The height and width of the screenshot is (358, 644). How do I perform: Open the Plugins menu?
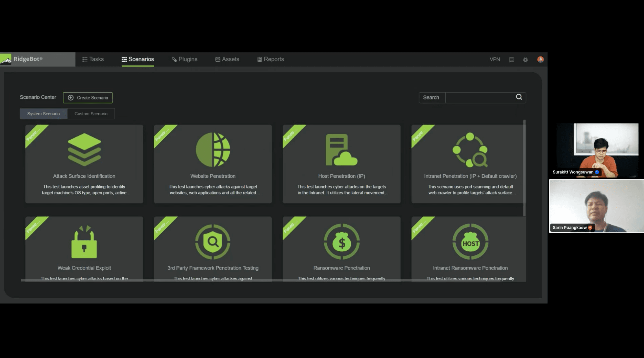coord(185,59)
